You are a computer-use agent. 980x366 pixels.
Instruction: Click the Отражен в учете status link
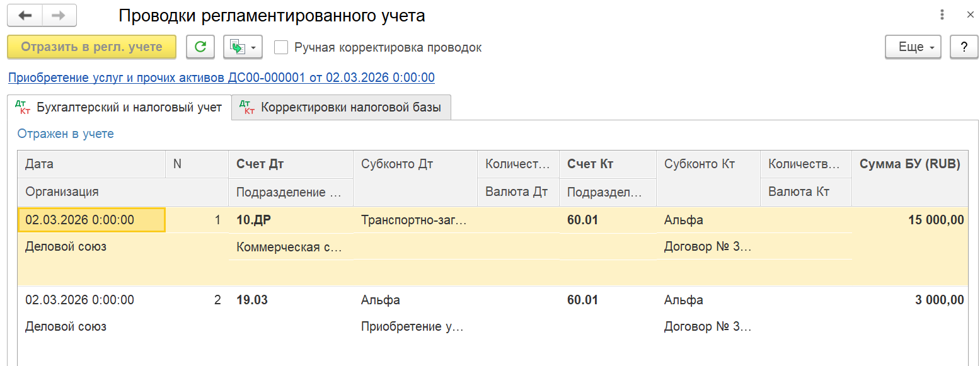pyautogui.click(x=66, y=134)
